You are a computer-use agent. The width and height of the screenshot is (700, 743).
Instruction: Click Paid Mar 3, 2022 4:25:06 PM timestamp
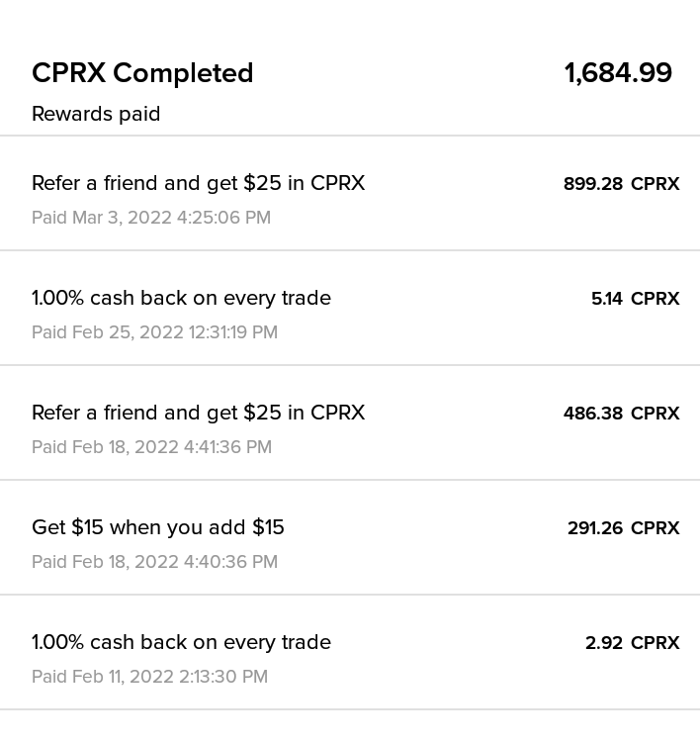tap(151, 218)
